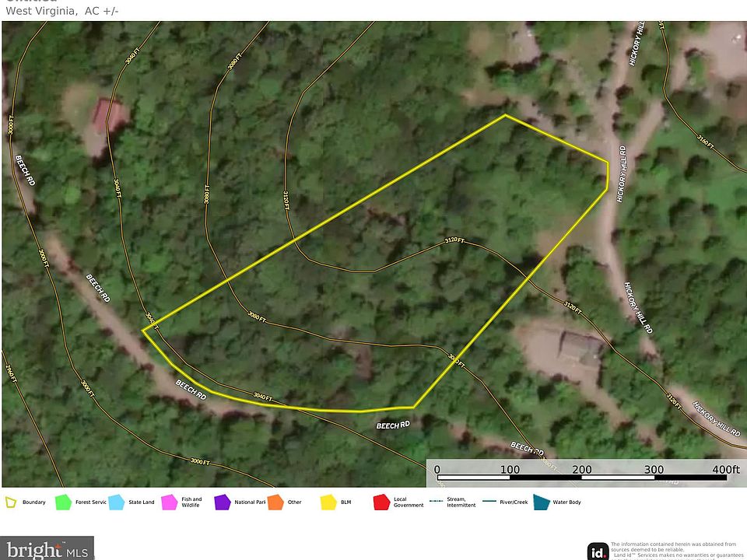Image resolution: width=747 pixels, height=560 pixels.
Task: Click the yellow BLM legend icon
Action: 328,502
